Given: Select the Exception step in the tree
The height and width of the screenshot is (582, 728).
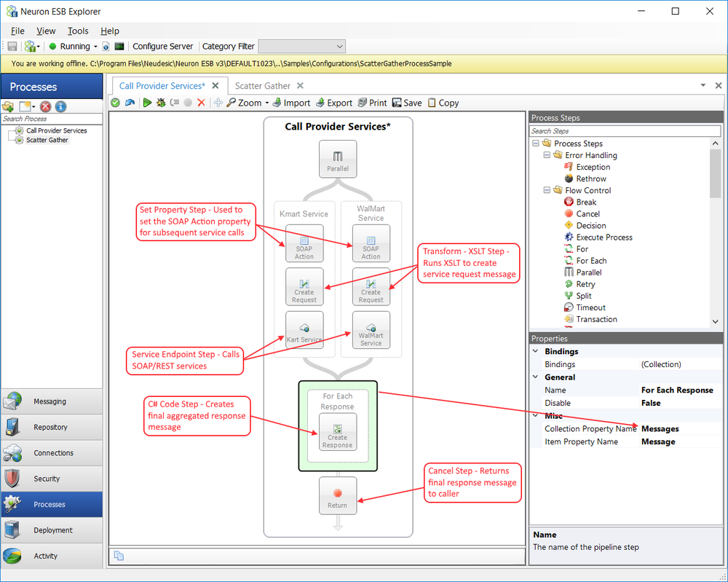Looking at the screenshot, I should (593, 167).
